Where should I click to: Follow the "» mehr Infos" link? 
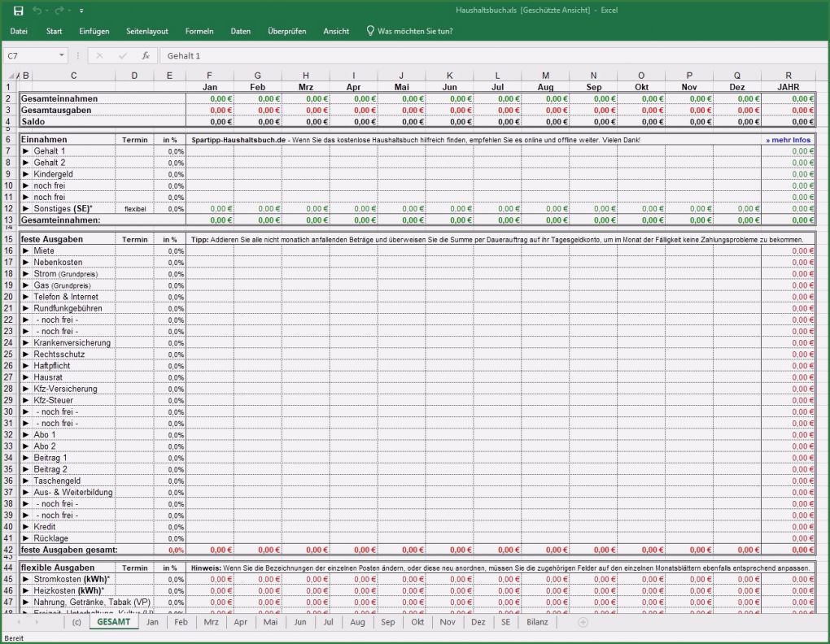click(788, 140)
